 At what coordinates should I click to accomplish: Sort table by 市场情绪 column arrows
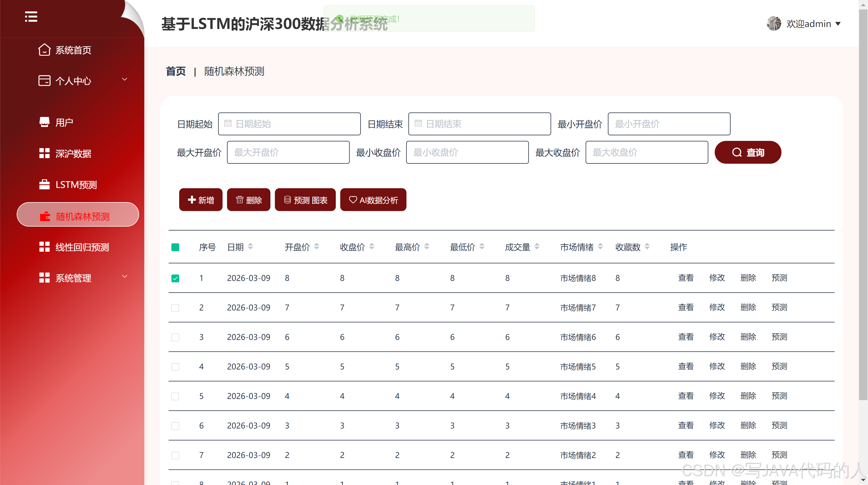[600, 246]
